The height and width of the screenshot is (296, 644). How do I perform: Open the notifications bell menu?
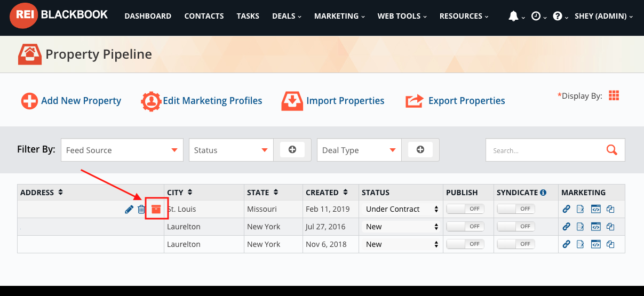(x=516, y=16)
